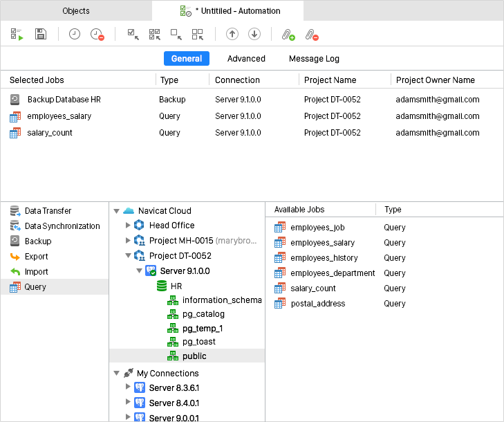Image resolution: width=504 pixels, height=422 pixels.
Task: Choose Import job type
Action: point(55,271)
